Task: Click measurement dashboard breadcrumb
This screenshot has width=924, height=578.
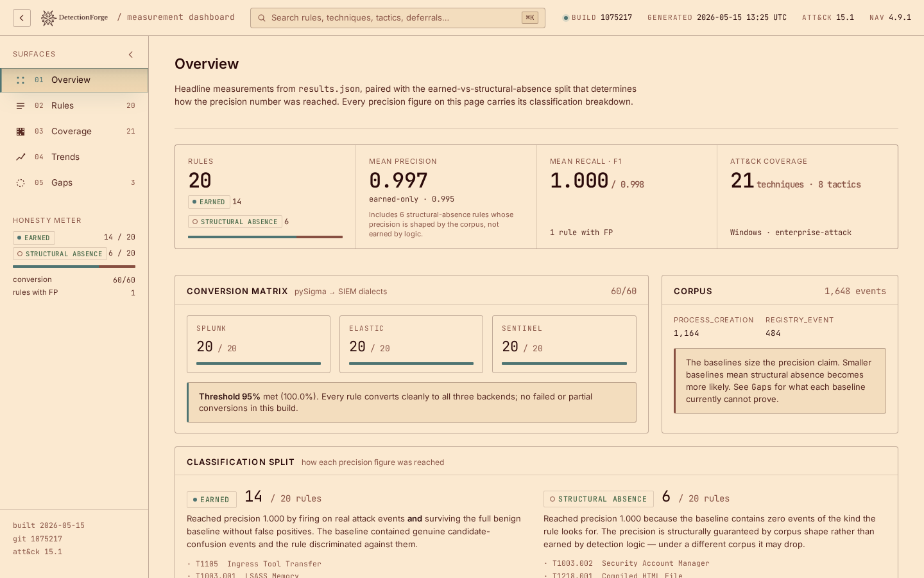Action: pos(181,17)
